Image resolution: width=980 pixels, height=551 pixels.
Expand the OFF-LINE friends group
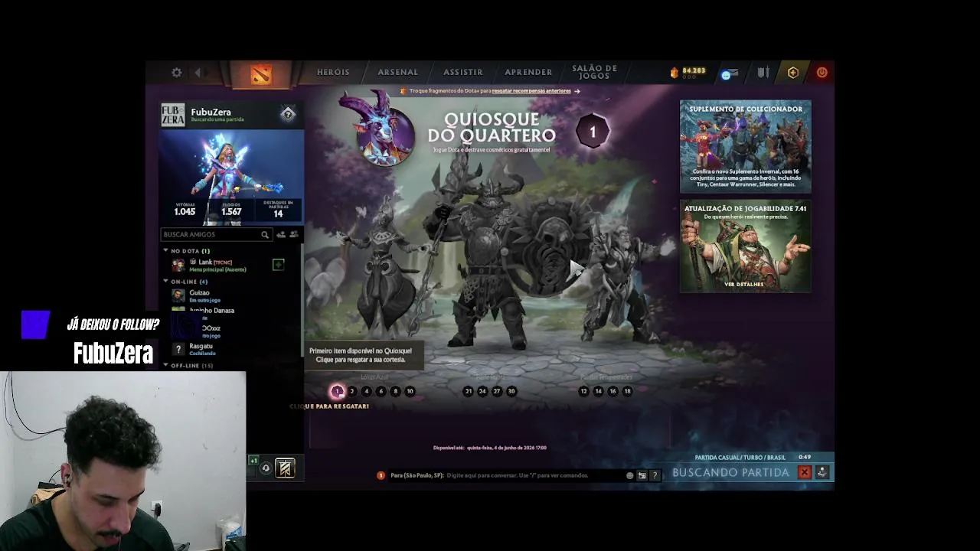click(x=165, y=366)
